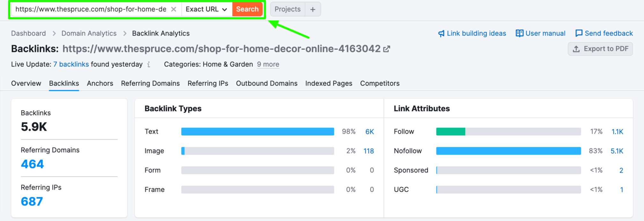
Task: Open the thespruce.com backlinks URL heading
Action: [221, 49]
